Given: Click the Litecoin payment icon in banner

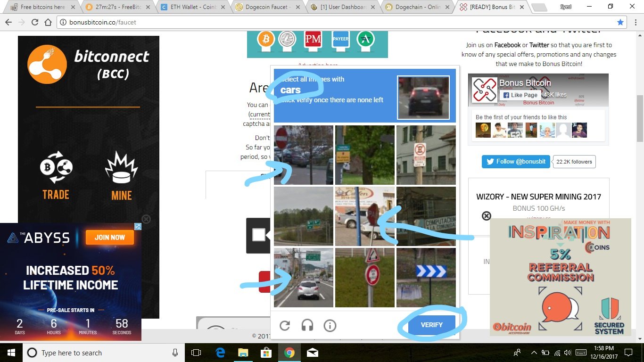Looking at the screenshot, I should (287, 40).
